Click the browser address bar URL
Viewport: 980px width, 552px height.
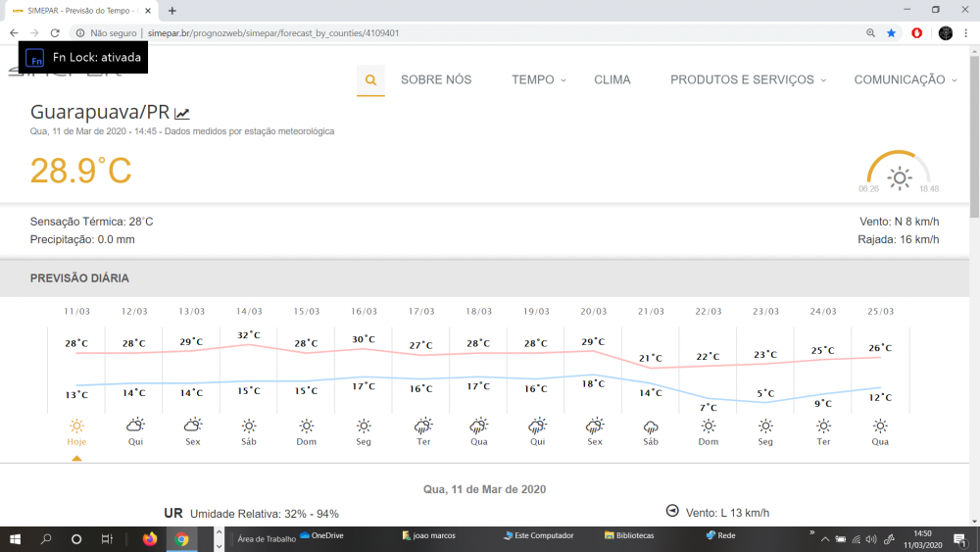click(272, 32)
